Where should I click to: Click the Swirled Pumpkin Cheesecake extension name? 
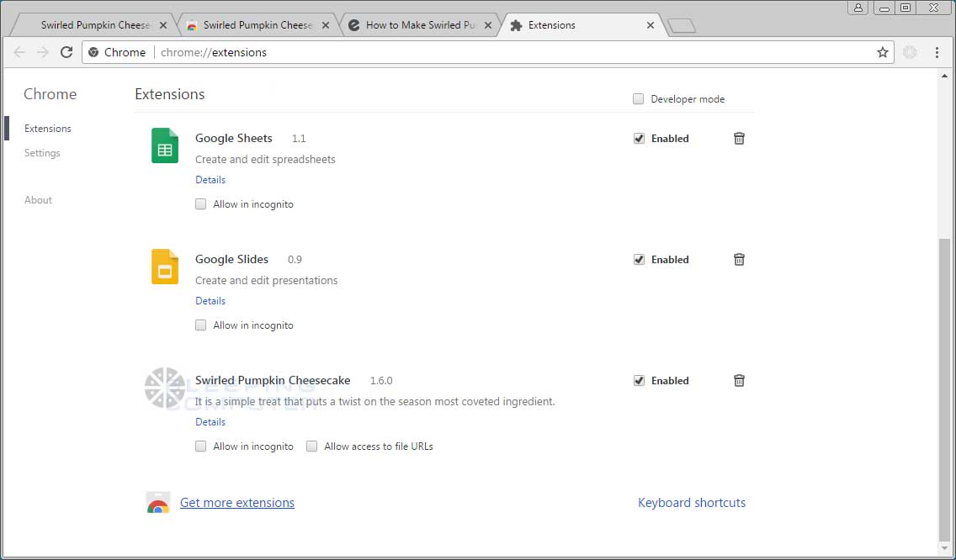273,381
